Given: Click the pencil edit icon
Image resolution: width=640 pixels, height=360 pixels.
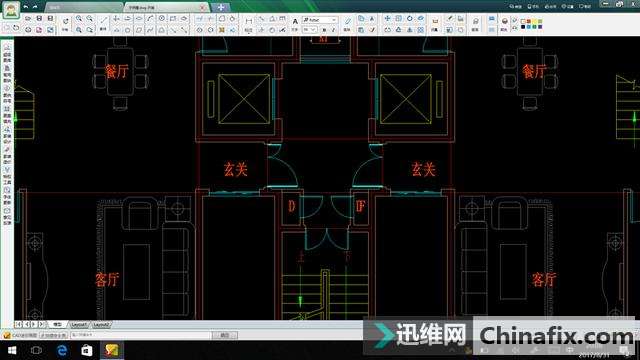Looking at the screenshot, I should tap(347, 20).
